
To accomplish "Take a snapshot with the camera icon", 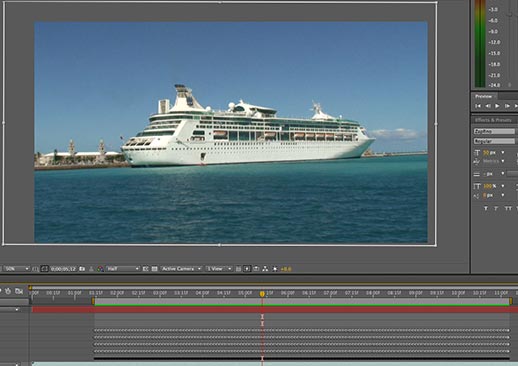I will [82, 269].
